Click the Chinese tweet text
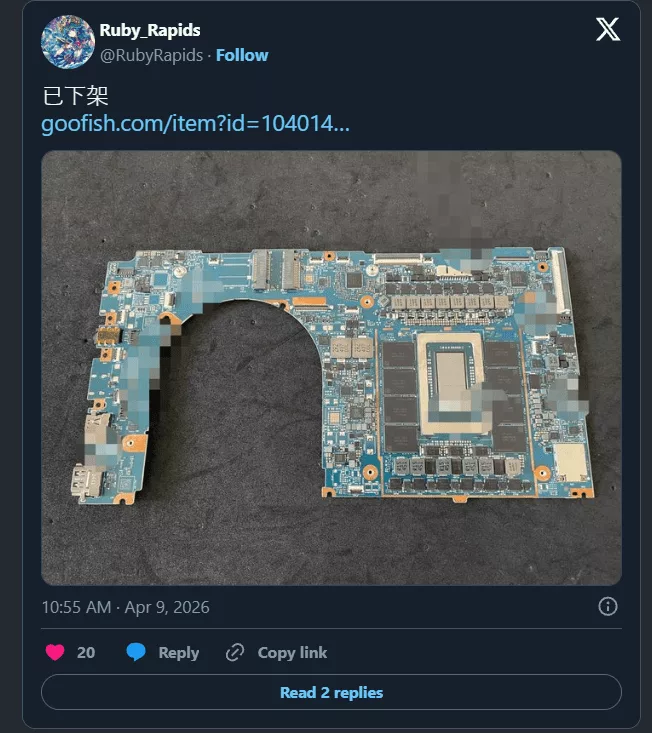 point(75,96)
